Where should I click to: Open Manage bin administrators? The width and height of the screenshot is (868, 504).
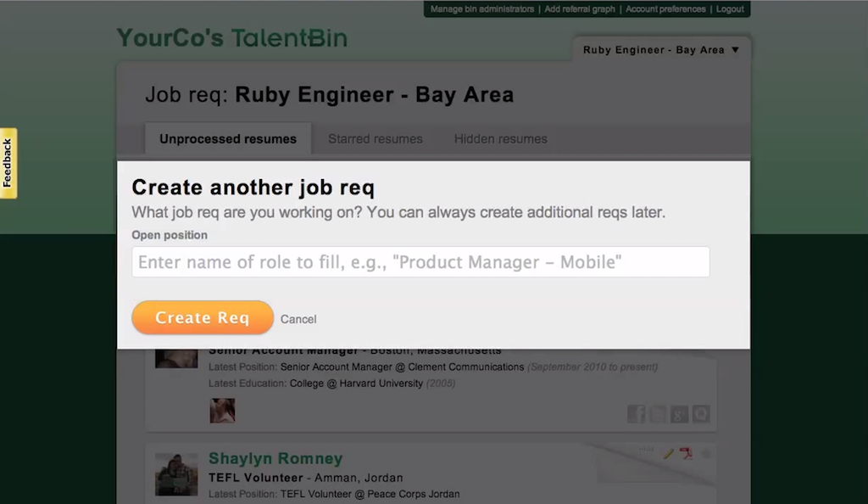[x=482, y=9]
